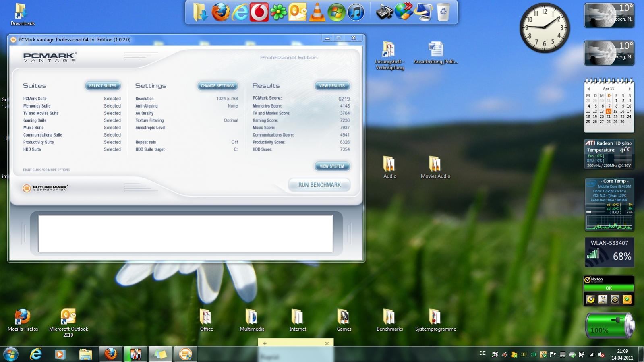Launch iTunes from the dock

[x=356, y=12]
